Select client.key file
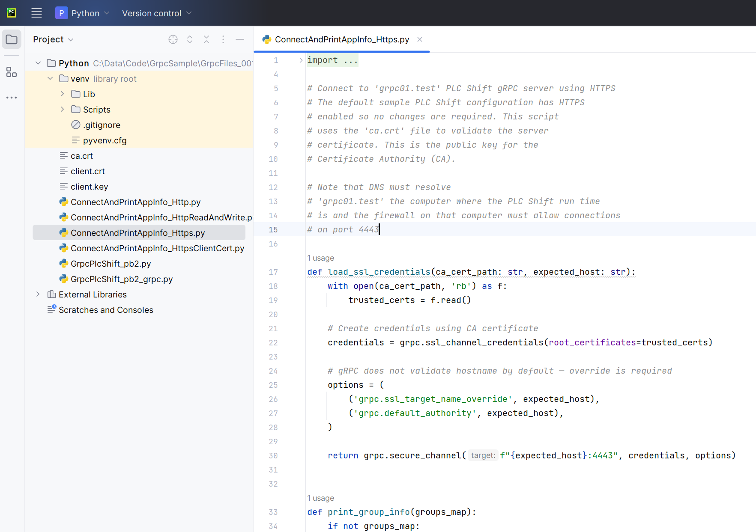Screen dimensions: 756x532 pyautogui.click(x=89, y=187)
